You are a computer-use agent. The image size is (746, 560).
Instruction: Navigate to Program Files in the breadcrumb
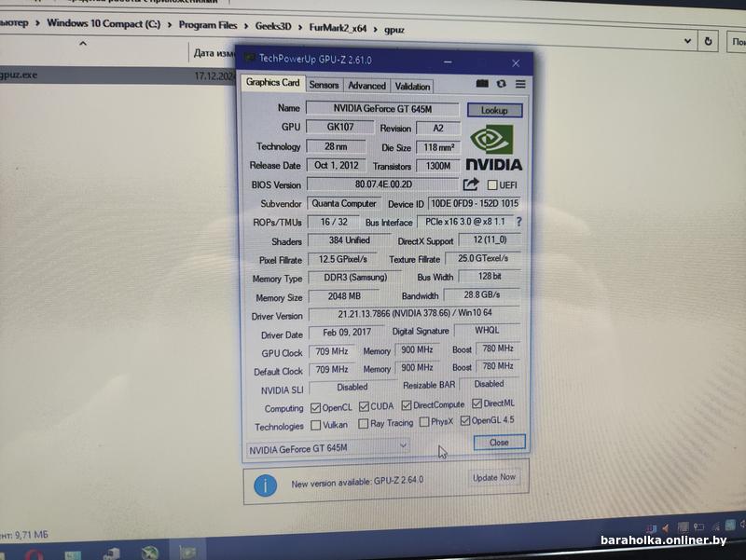(208, 25)
